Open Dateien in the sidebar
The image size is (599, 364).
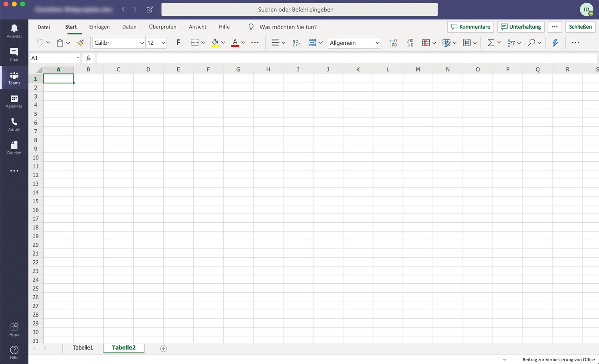(x=14, y=148)
